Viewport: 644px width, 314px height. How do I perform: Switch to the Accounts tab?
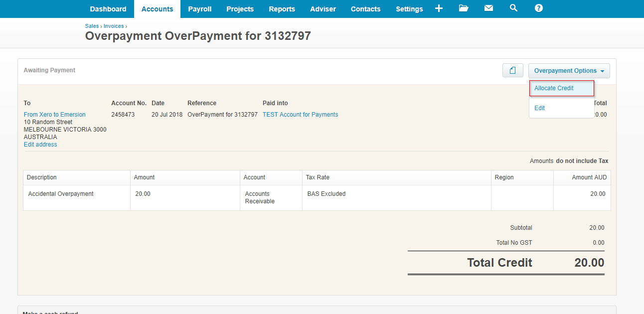click(157, 9)
